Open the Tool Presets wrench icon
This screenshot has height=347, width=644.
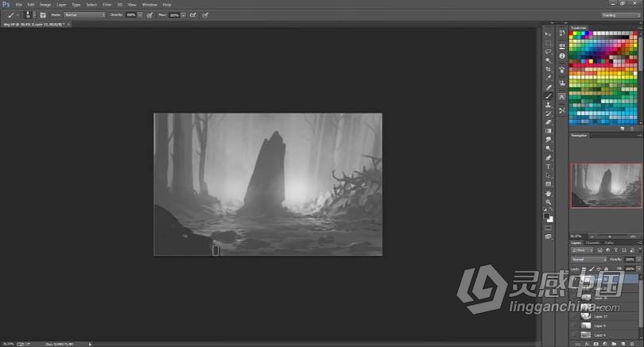tap(562, 110)
